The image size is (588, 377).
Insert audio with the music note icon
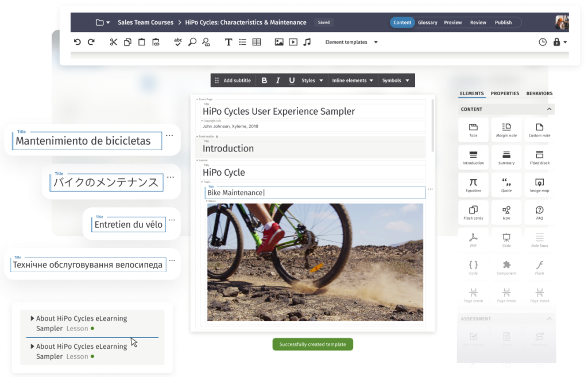coord(307,42)
